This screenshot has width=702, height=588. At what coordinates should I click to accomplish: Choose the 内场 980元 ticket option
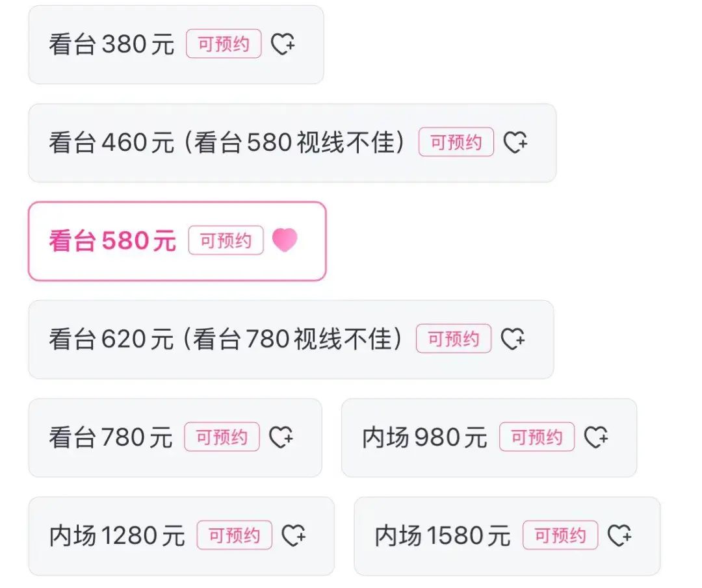(x=489, y=438)
